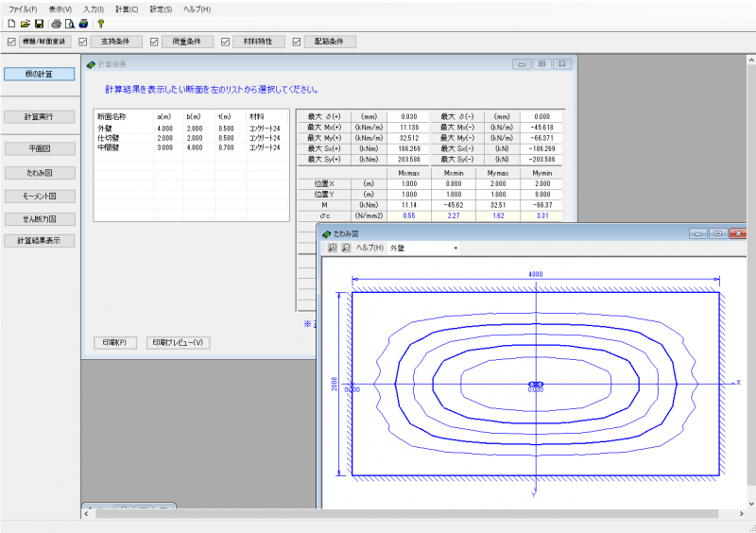Select the 仕切壁 row in section list
Image resolution: width=756 pixels, height=533 pixels.
(109, 138)
